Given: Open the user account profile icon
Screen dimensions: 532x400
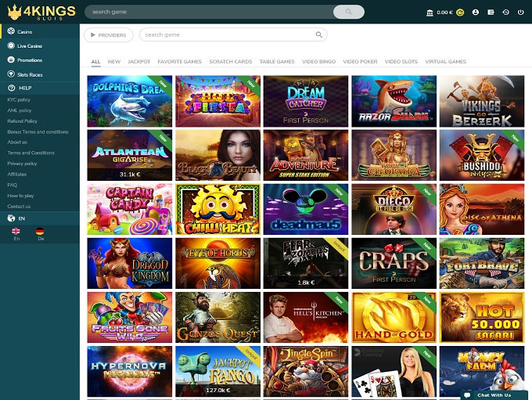Looking at the screenshot, I should click(476, 13).
